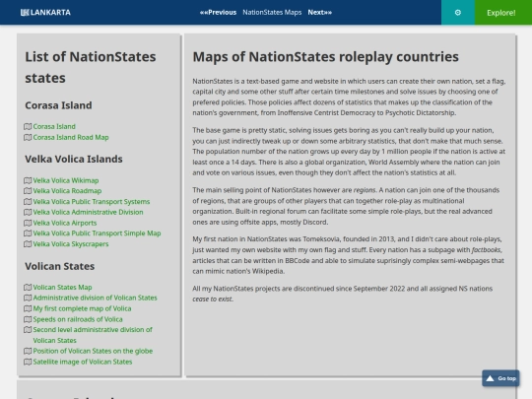Open Position of Volican States on globe
Viewport: 532px width, 399px height.
click(93, 351)
